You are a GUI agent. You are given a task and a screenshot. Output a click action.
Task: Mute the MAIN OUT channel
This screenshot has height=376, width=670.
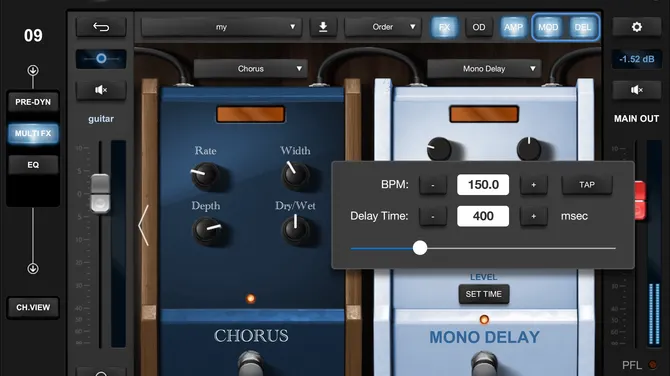point(637,90)
